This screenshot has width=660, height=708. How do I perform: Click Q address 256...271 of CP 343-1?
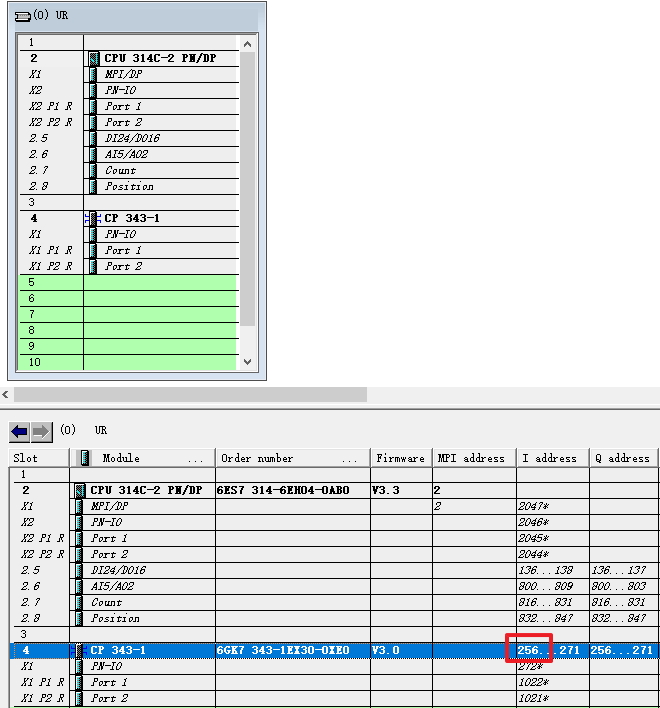pyautogui.click(x=622, y=650)
